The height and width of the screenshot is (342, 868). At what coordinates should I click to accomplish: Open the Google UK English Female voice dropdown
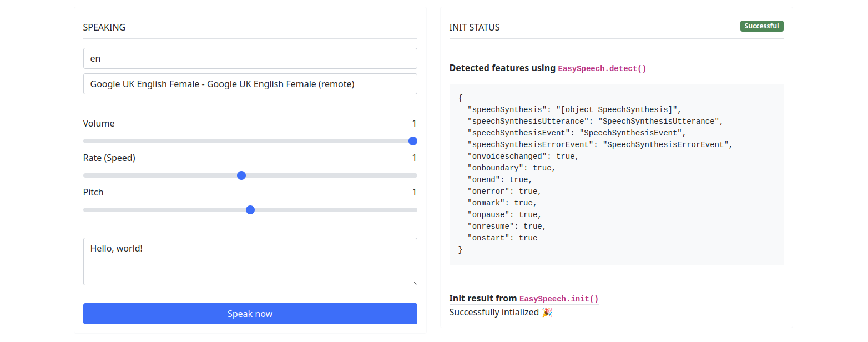point(250,84)
